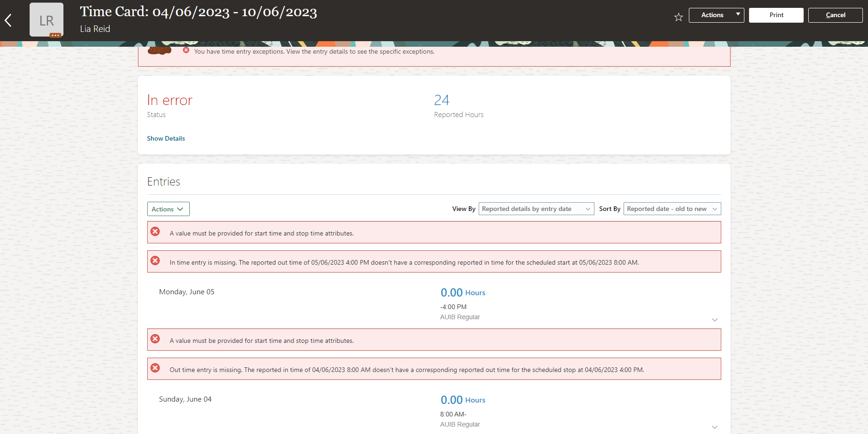Open the Actions menu in the Entries section
The image size is (868, 434).
point(168,209)
